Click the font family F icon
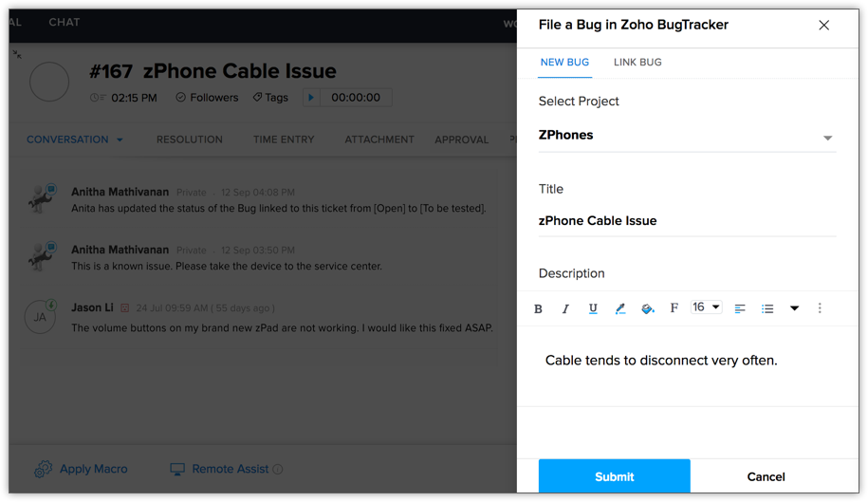 point(674,308)
